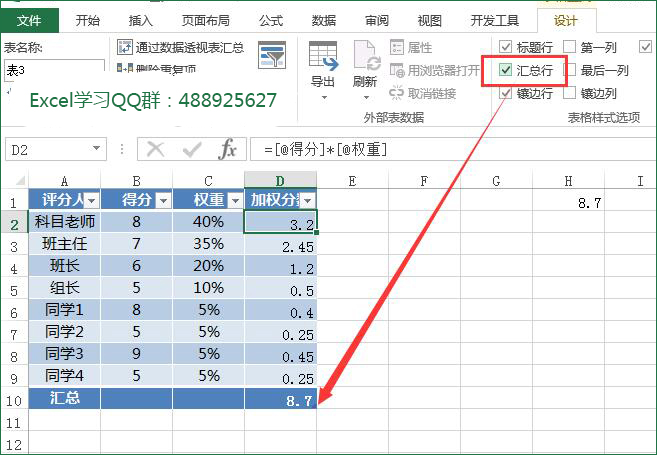Open the 权重 column filter dropdown

pos(235,201)
